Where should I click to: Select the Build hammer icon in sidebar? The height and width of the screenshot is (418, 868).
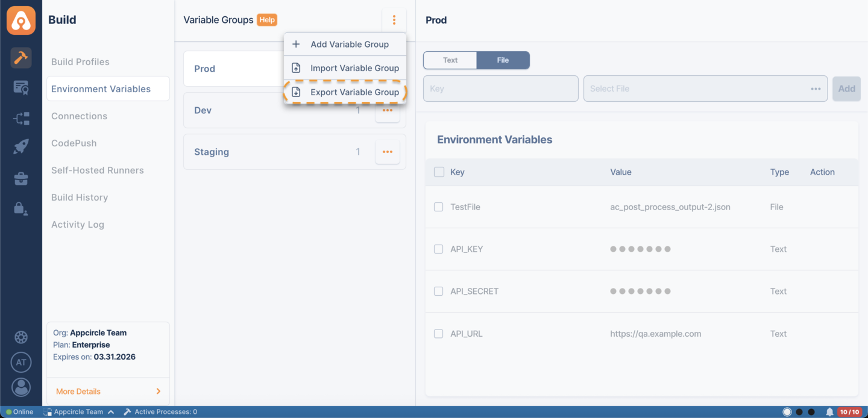pos(21,58)
